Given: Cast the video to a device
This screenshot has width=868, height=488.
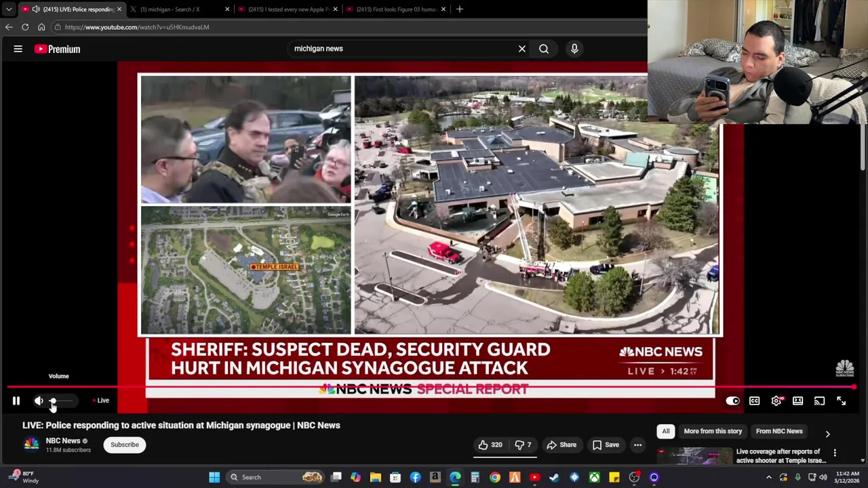Looking at the screenshot, I should (819, 401).
